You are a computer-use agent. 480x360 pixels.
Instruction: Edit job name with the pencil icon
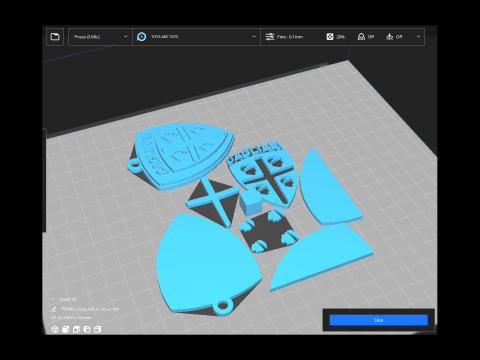pyautogui.click(x=54, y=309)
